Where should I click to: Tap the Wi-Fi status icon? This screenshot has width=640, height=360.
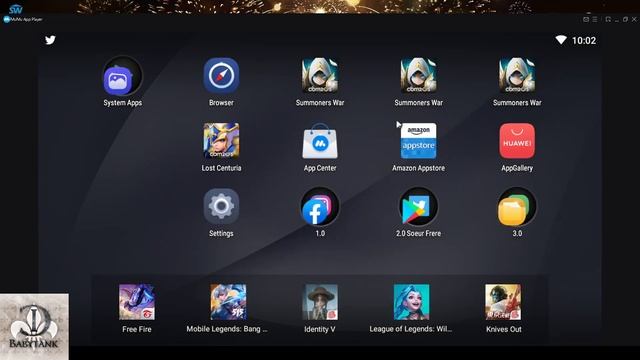[x=561, y=40]
